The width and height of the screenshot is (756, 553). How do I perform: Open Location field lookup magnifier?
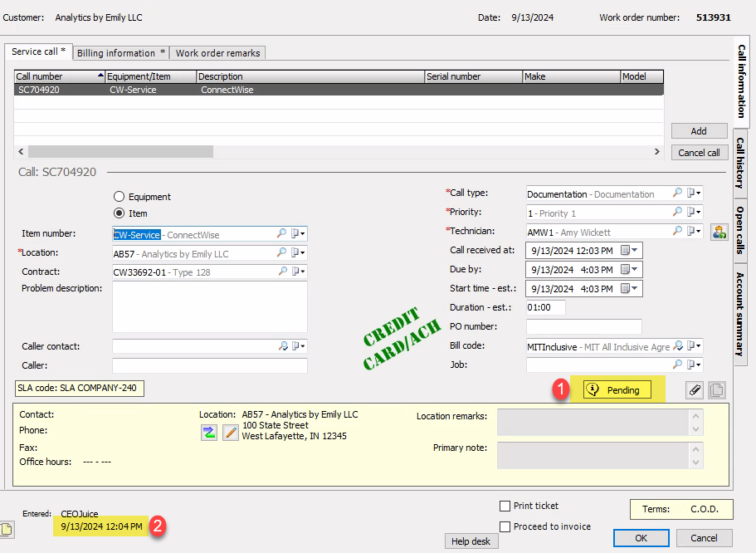coord(281,252)
